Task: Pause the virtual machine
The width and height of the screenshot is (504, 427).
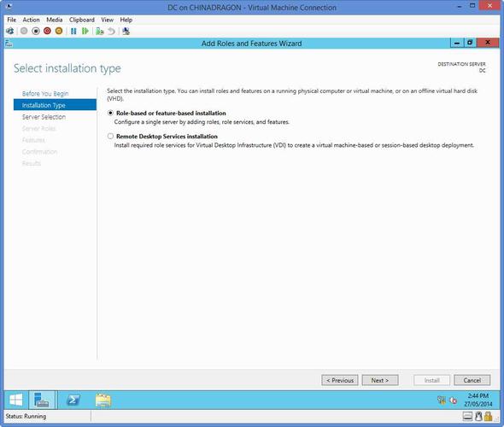Action: 73,31
